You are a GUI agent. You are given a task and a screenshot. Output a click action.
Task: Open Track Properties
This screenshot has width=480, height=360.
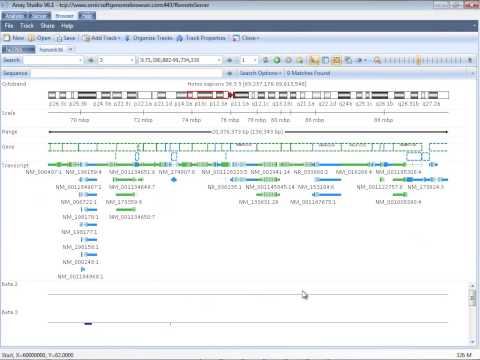pos(201,38)
